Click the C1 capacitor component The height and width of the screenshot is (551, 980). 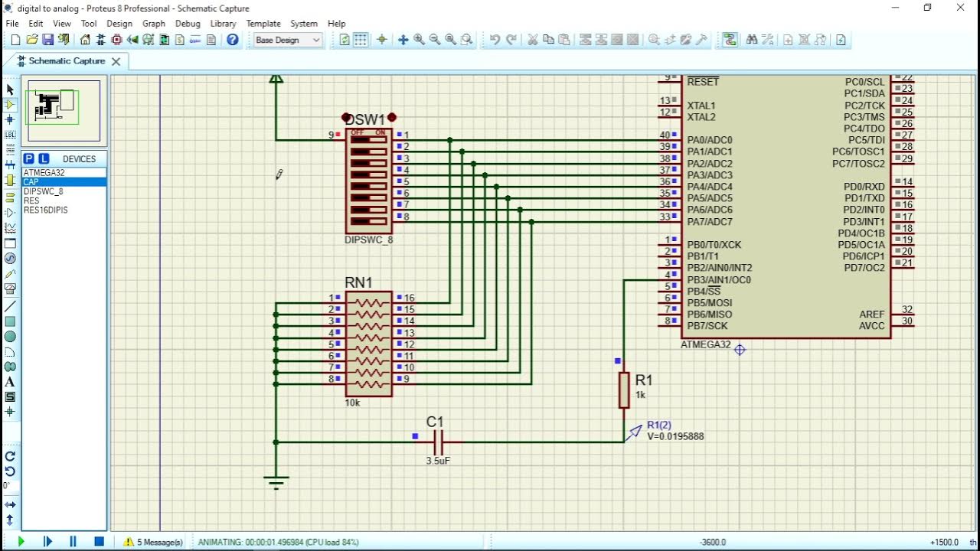(439, 442)
